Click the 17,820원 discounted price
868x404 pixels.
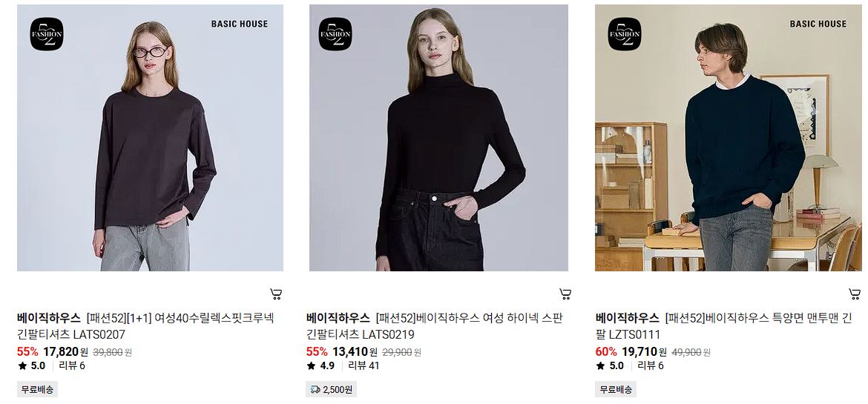tap(65, 352)
